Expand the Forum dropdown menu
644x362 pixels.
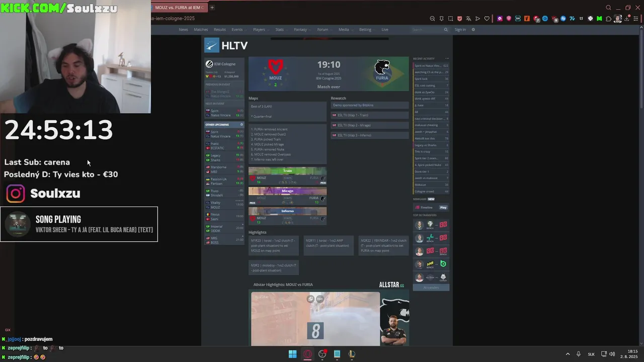(x=324, y=30)
